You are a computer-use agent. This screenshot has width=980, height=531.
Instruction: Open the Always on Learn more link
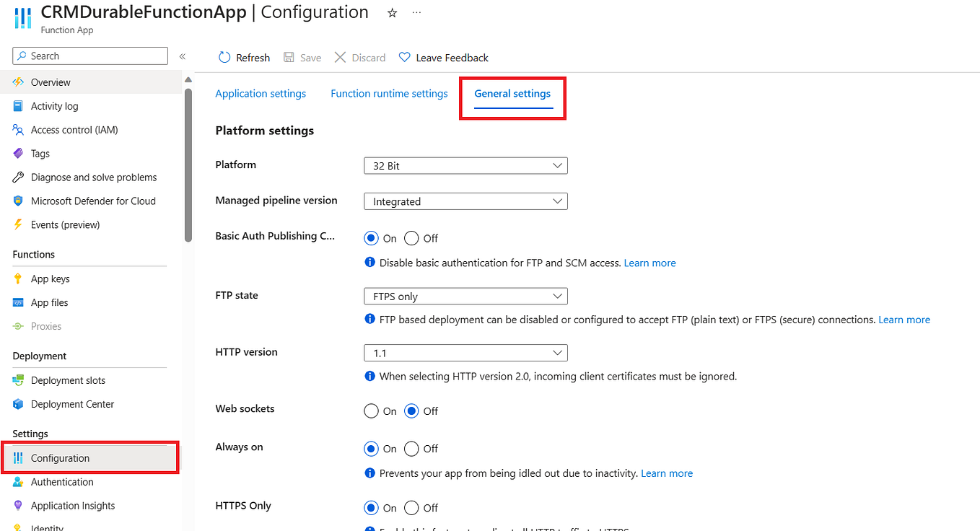(x=667, y=473)
